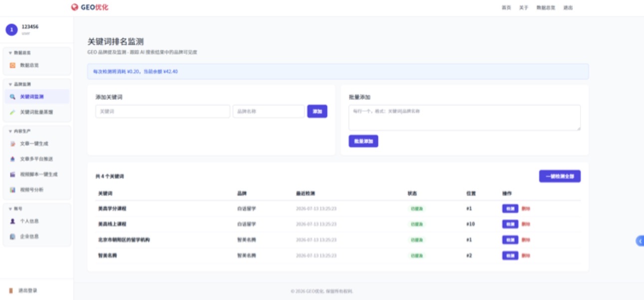Collapse the 数据总览 sidebar section header
Screen dimensions: 644x300
[20, 52]
